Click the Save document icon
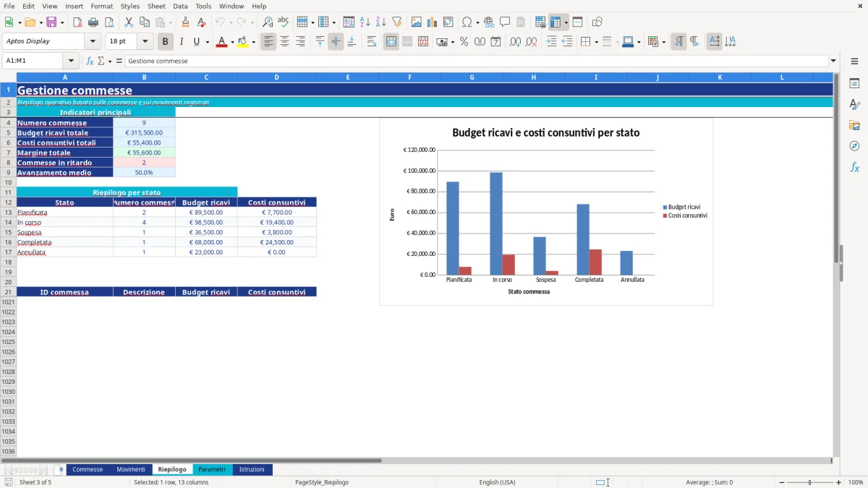The height and width of the screenshot is (488, 868). 51,22
